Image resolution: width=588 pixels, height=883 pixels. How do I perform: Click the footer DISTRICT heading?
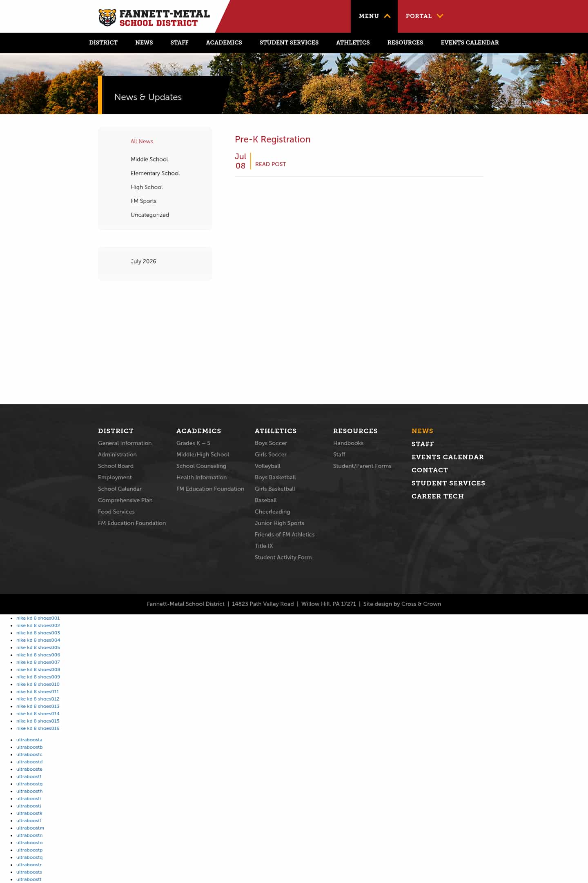[x=116, y=431]
